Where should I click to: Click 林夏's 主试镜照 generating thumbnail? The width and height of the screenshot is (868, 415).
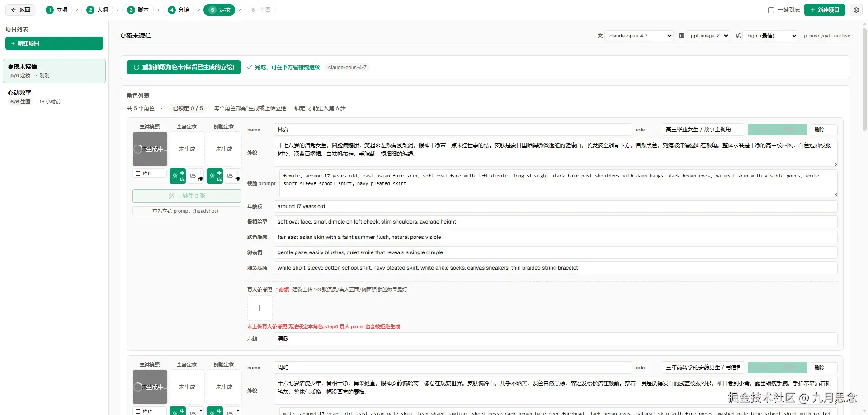point(150,149)
